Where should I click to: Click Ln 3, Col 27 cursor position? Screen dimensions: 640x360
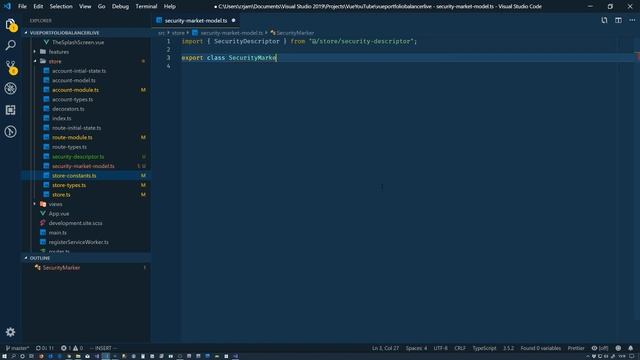tap(385, 348)
